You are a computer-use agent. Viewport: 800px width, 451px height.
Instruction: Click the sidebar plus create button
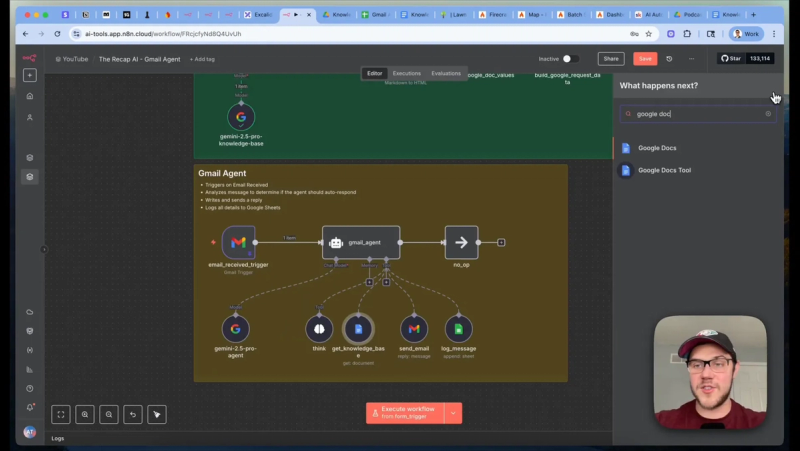pyautogui.click(x=30, y=76)
